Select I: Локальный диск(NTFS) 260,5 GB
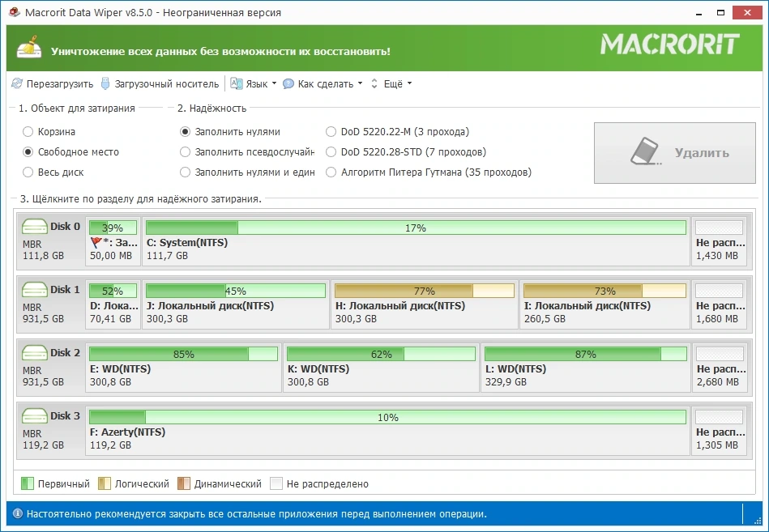The image size is (769, 532). point(605,304)
